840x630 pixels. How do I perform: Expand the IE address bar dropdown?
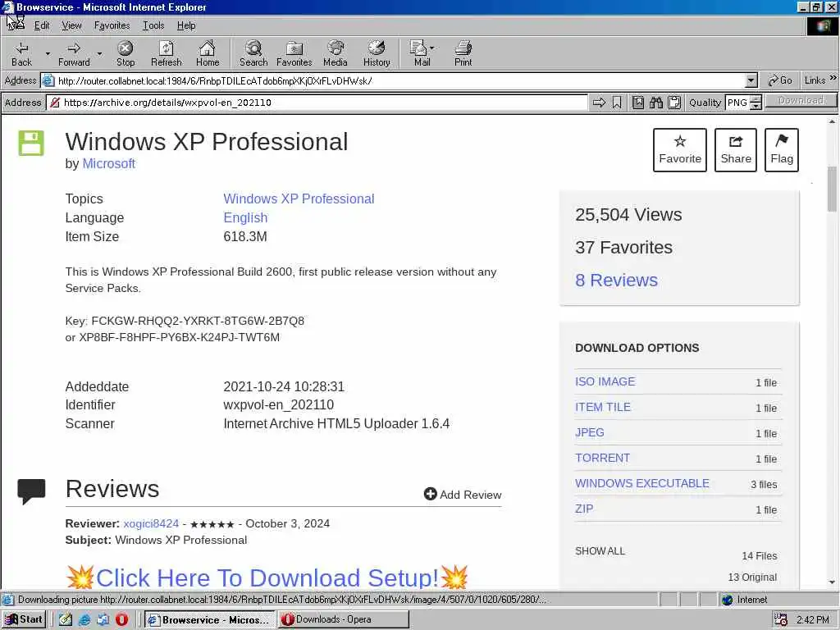751,81
